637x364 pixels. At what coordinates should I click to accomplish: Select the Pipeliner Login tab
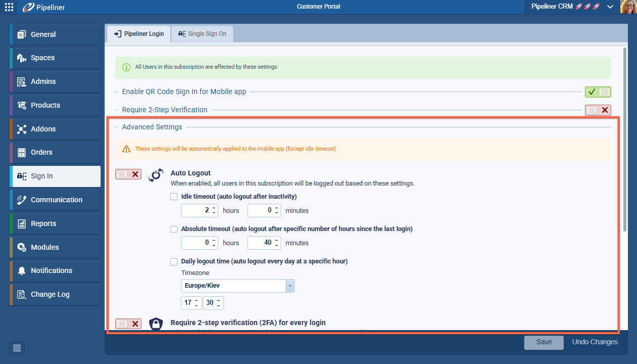(x=139, y=33)
